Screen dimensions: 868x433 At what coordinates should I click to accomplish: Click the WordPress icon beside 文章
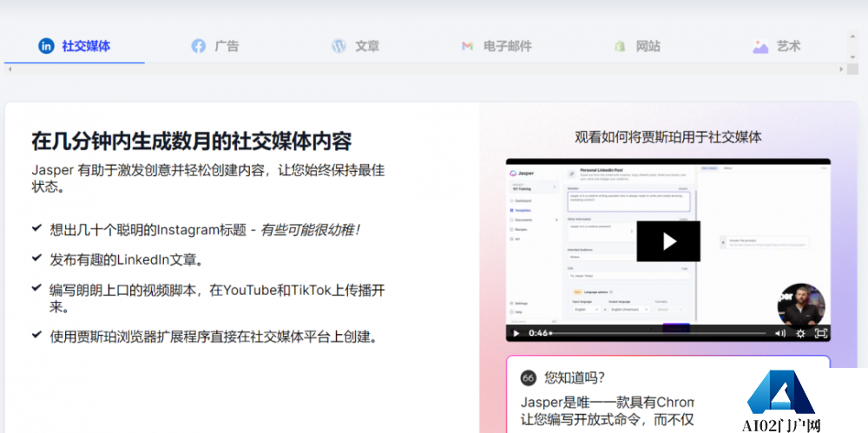pos(339,46)
